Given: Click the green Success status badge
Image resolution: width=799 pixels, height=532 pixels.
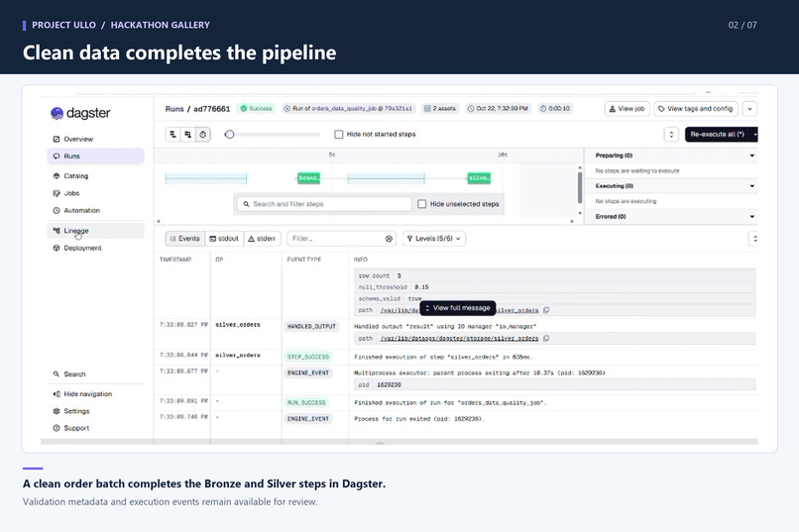Looking at the screenshot, I should tap(257, 108).
